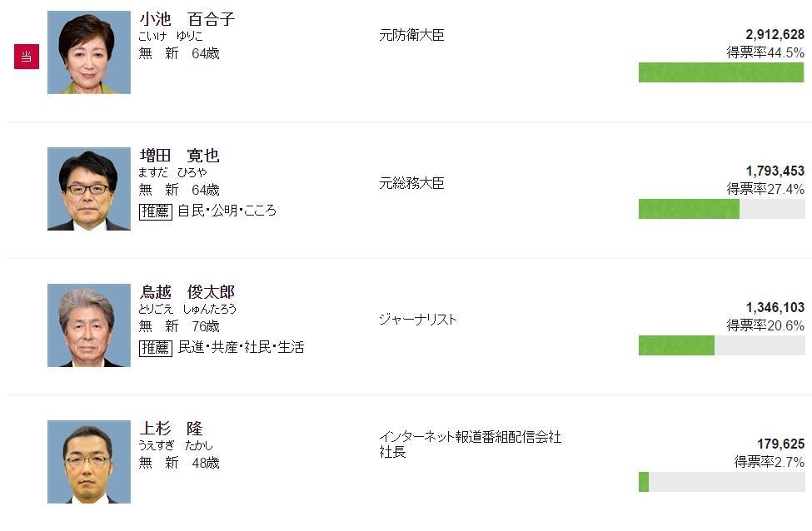Screen dimensions: 812x531
Task: Select the candidate name 上杉 隆
Action: click(171, 429)
